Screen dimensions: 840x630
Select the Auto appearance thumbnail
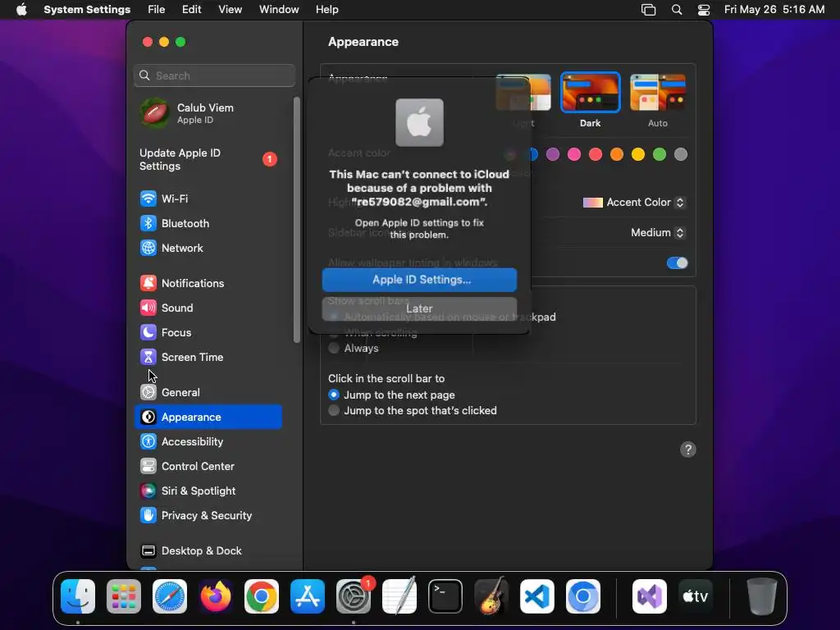[x=658, y=93]
